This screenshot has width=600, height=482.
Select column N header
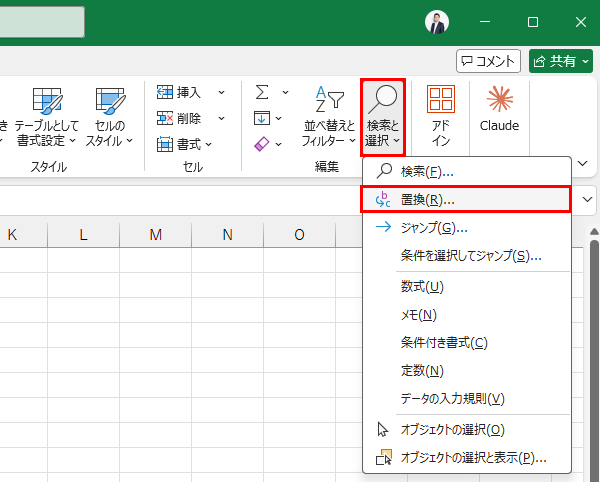pyautogui.click(x=227, y=234)
